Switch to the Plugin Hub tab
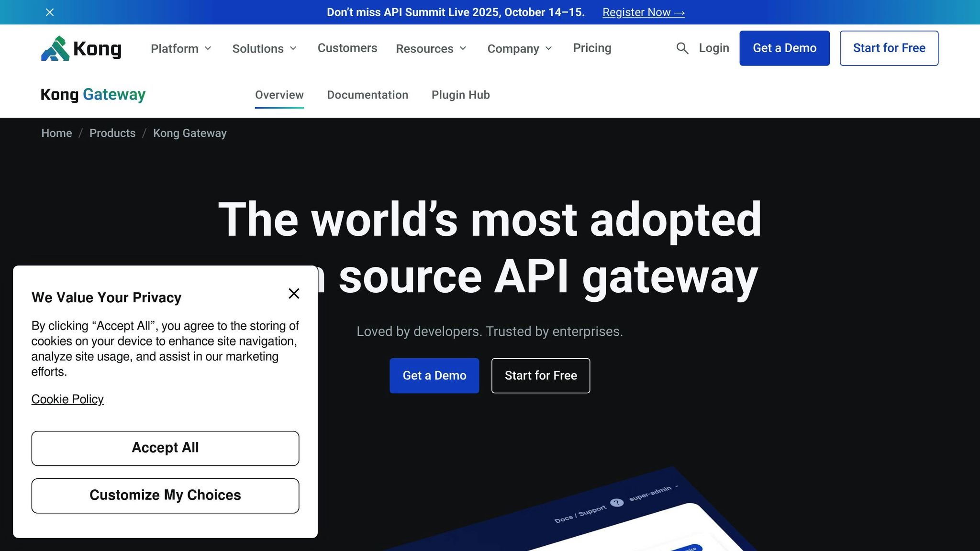Screen dimensions: 980x551 point(460,95)
